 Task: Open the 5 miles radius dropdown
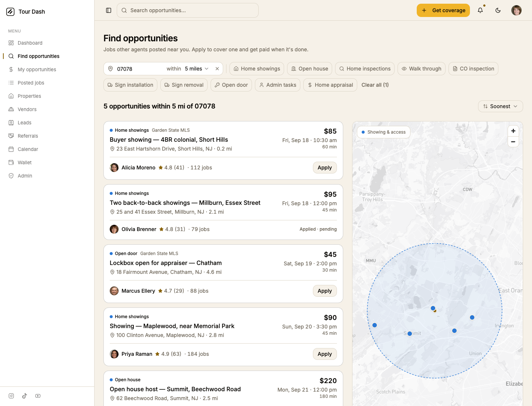tap(197, 69)
